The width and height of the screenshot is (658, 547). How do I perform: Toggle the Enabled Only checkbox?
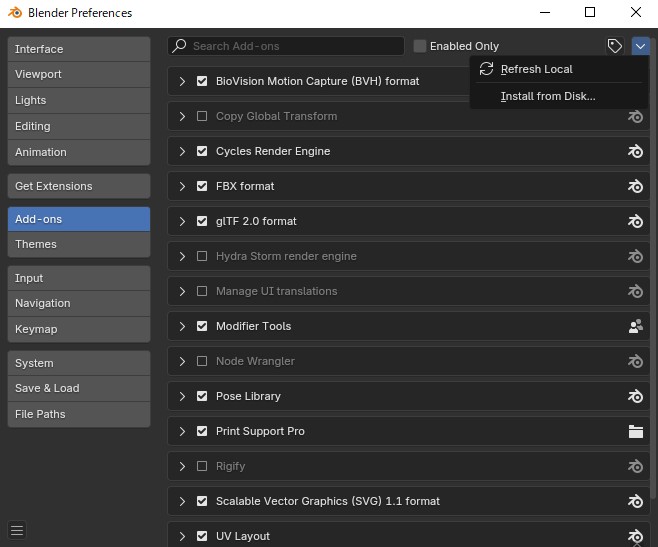pyautogui.click(x=420, y=46)
